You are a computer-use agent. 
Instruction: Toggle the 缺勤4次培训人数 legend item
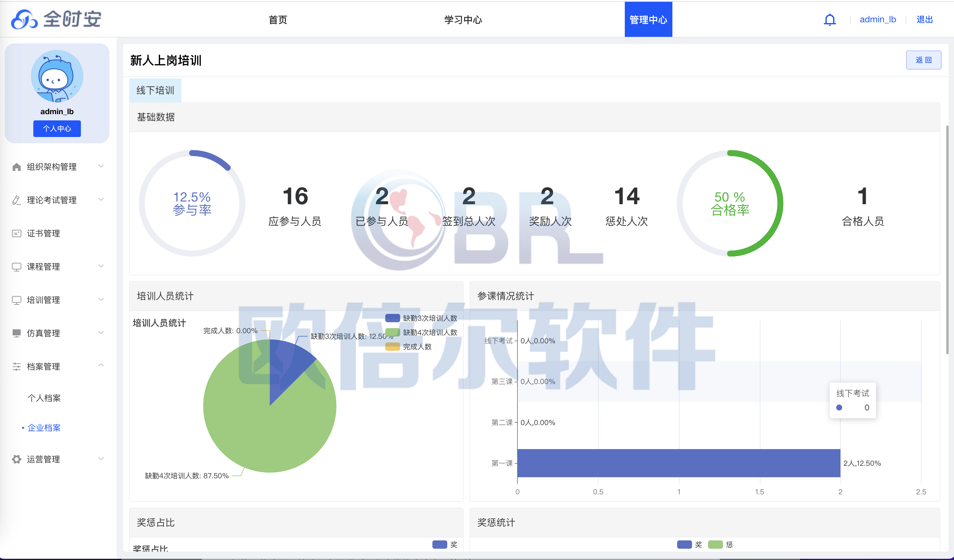421,332
